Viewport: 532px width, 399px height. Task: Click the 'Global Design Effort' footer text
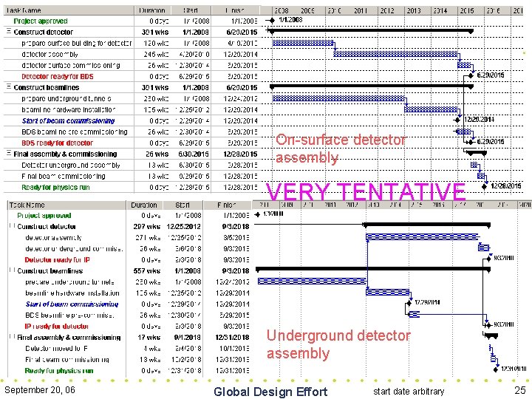(x=270, y=392)
